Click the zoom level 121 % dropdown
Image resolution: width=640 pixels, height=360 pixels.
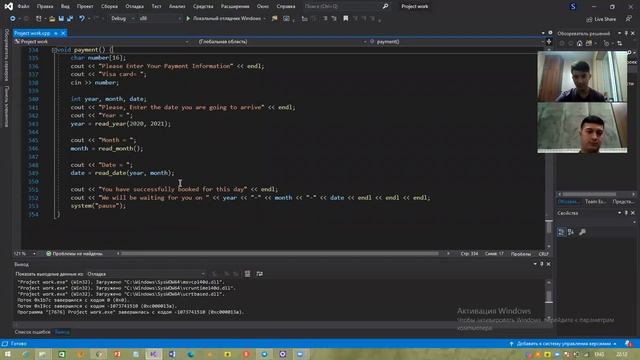(x=24, y=254)
